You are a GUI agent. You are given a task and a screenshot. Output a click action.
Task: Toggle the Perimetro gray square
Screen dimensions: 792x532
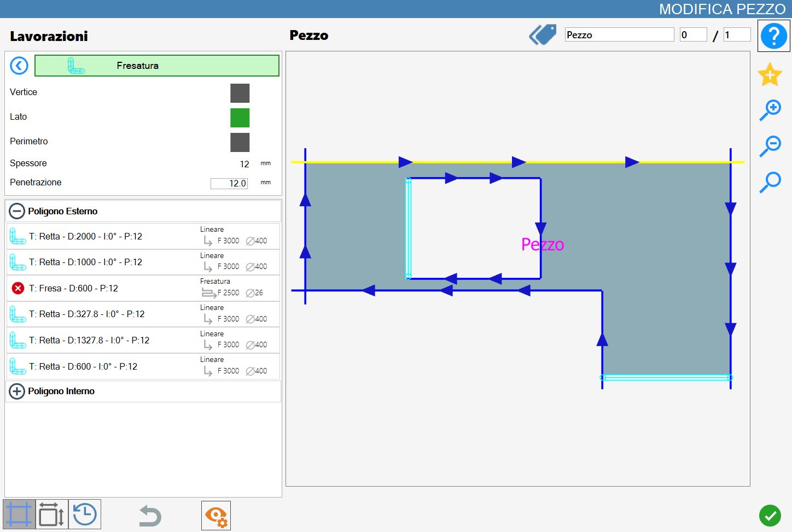click(240, 143)
